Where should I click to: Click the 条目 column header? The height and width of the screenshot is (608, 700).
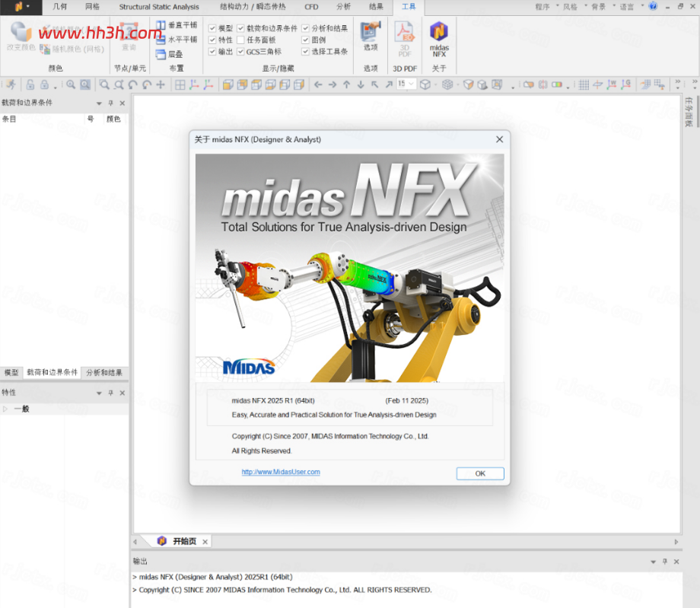tap(9, 119)
